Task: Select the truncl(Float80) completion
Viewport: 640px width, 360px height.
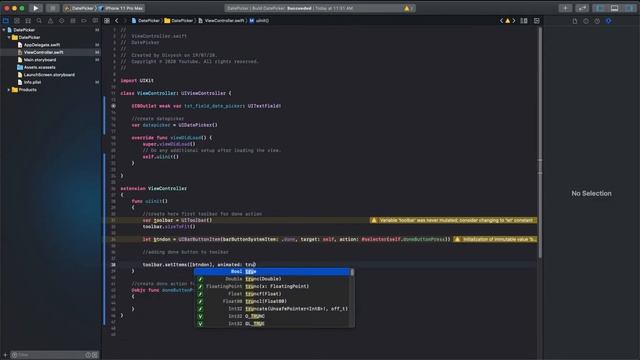Action: point(272,301)
